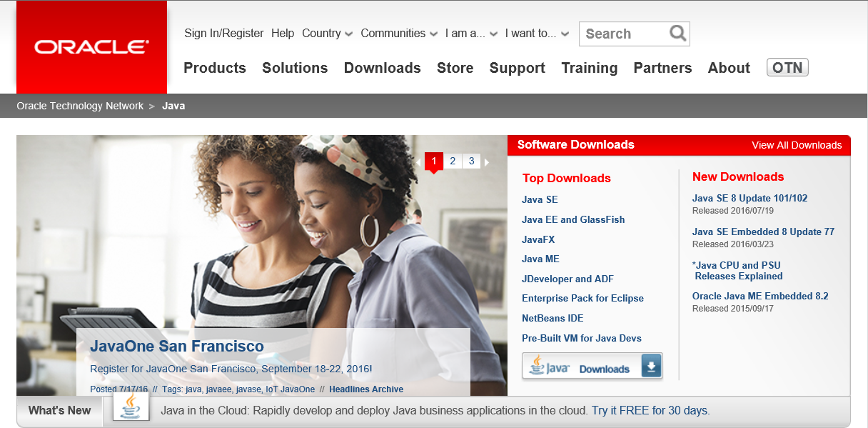Click the OTN badge button
This screenshot has width=868, height=428.
pos(787,68)
